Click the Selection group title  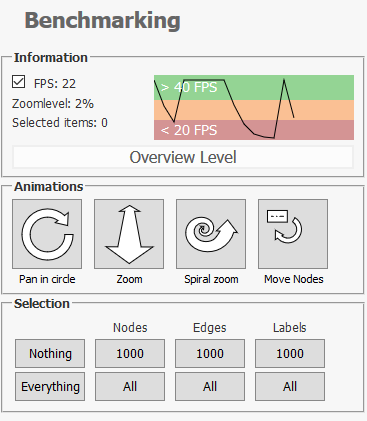coord(42,303)
